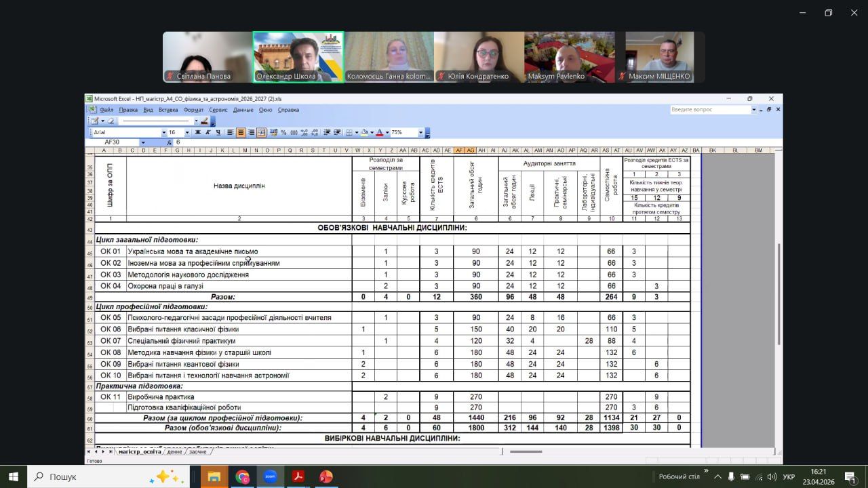Apply percent style format icon
The height and width of the screenshot is (488, 868).
coord(284,133)
